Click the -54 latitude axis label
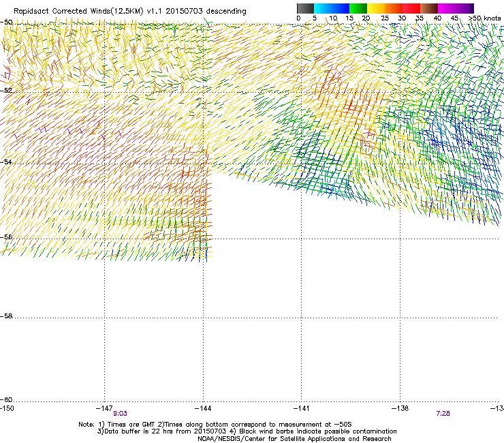 pos(6,162)
